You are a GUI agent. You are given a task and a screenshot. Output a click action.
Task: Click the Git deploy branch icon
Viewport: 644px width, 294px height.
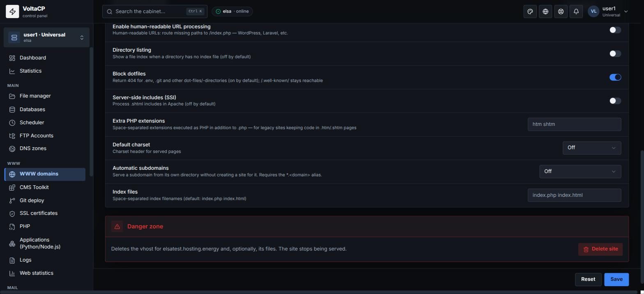[x=12, y=201]
